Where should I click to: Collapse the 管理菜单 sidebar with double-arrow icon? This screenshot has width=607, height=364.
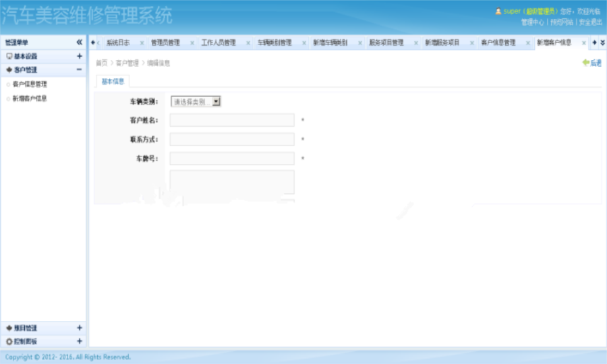(79, 42)
